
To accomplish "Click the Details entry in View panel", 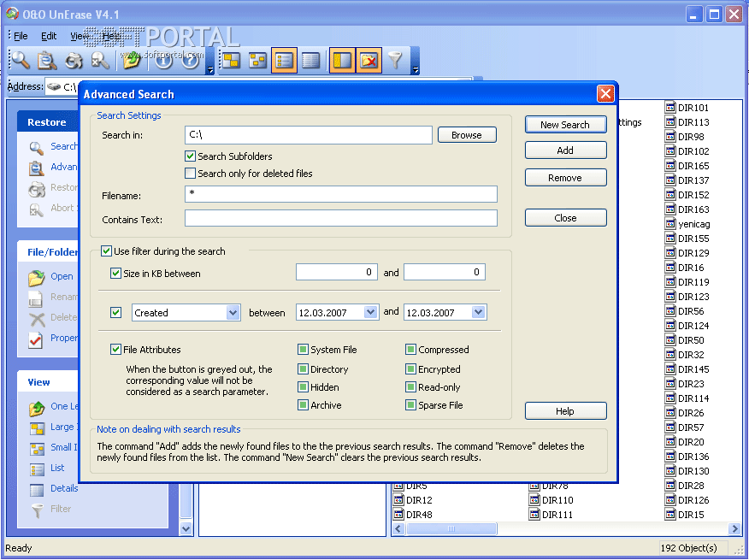I will click(x=54, y=489).
